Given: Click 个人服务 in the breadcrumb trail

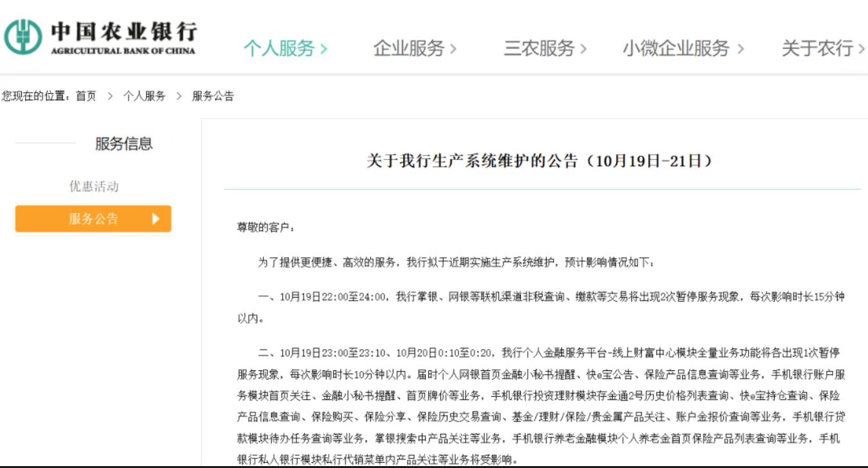Looking at the screenshot, I should (x=144, y=96).
